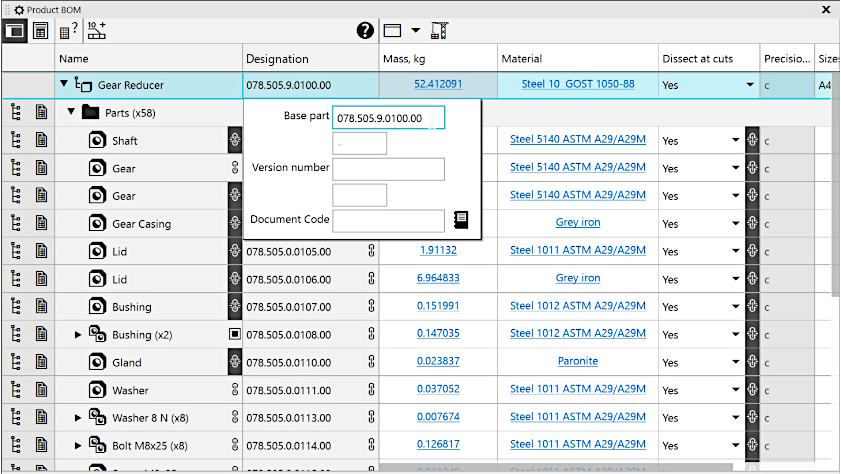Viewport: 841px width, 474px height.
Task: Click the crane icon in the toolbar
Action: [x=439, y=30]
